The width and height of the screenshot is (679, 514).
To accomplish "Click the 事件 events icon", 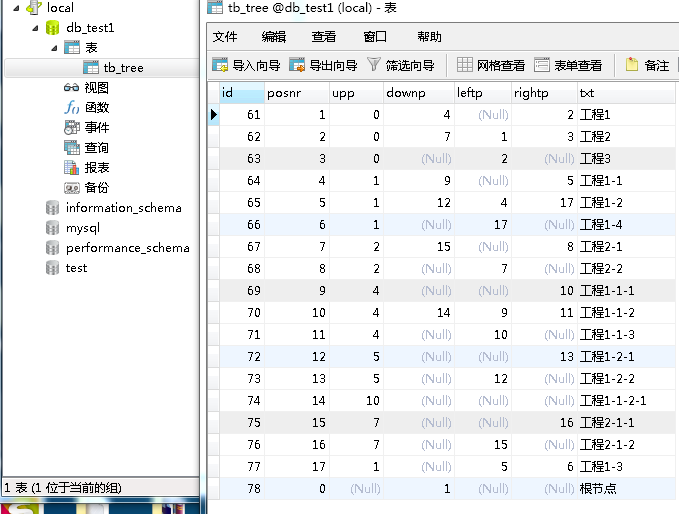I will coord(72,127).
